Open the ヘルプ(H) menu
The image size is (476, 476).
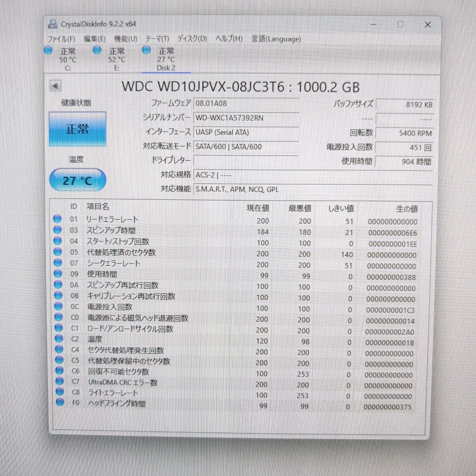(x=229, y=39)
